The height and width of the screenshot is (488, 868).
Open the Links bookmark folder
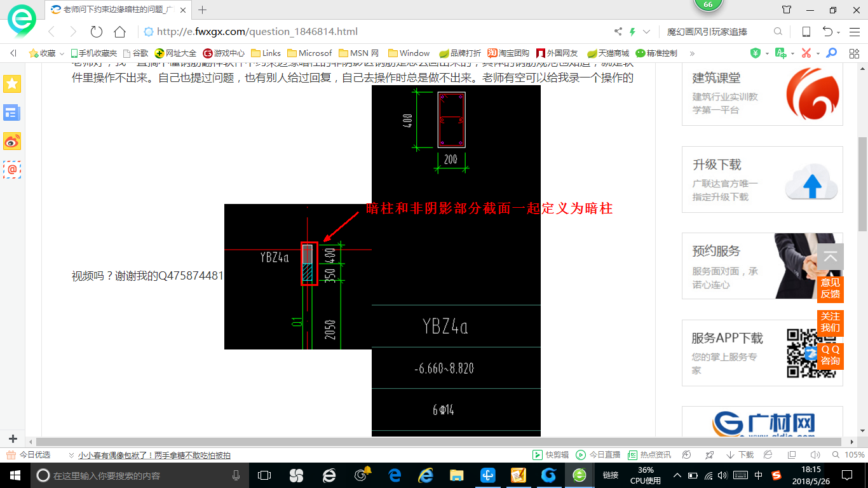pos(266,53)
